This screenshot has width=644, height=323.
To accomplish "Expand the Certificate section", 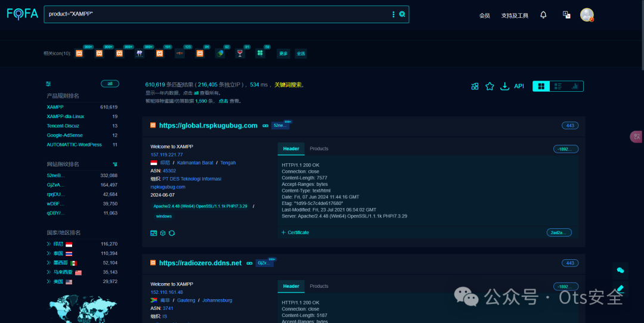I will (x=295, y=232).
